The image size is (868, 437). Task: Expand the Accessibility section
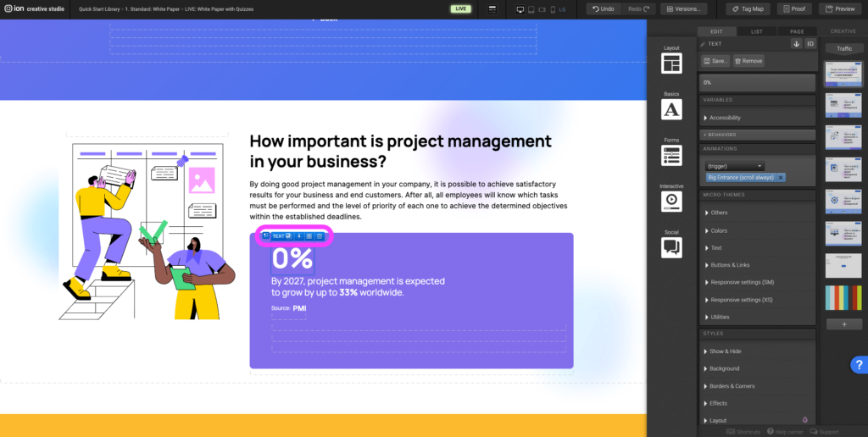click(725, 118)
